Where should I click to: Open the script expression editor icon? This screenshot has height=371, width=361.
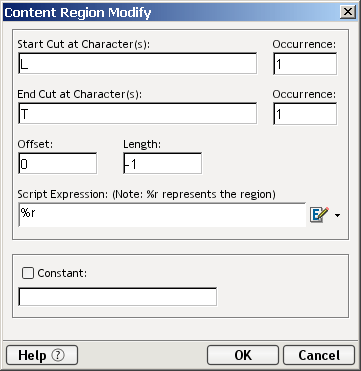pos(319,215)
